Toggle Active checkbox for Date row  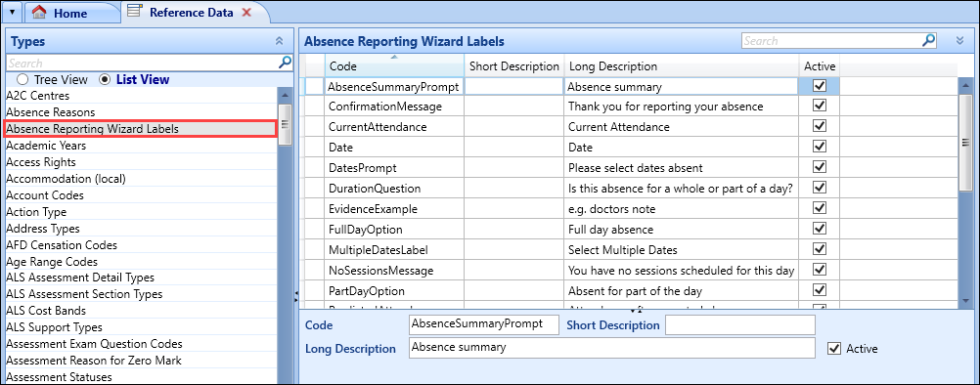(820, 147)
